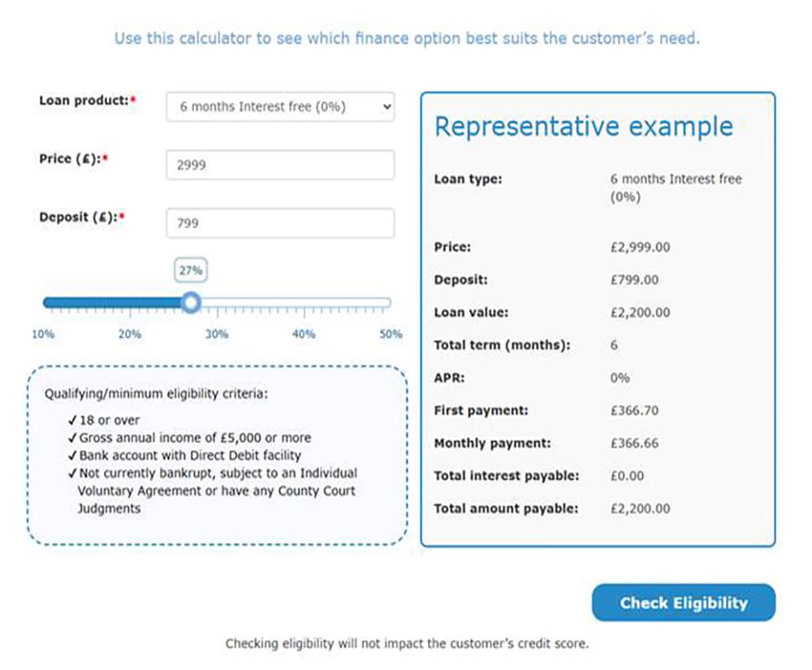Viewport: 812px width, 670px height.
Task: Click the 'Loan product:' field label
Action: tap(84, 101)
